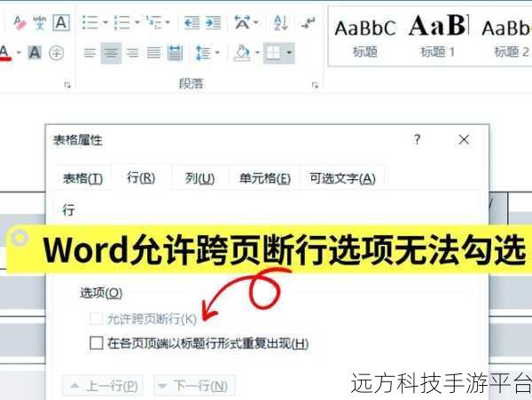This screenshot has width=532, height=400.
Task: Click the distributed alignment icon
Action: 175,53
